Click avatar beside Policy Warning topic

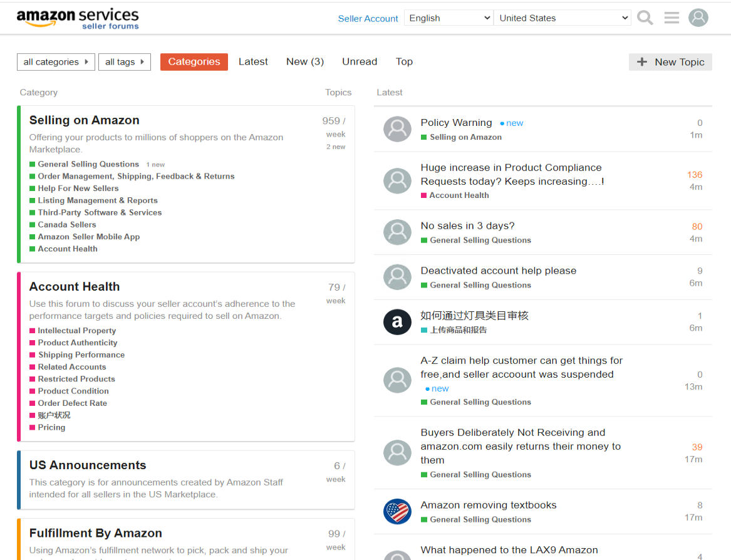(397, 129)
